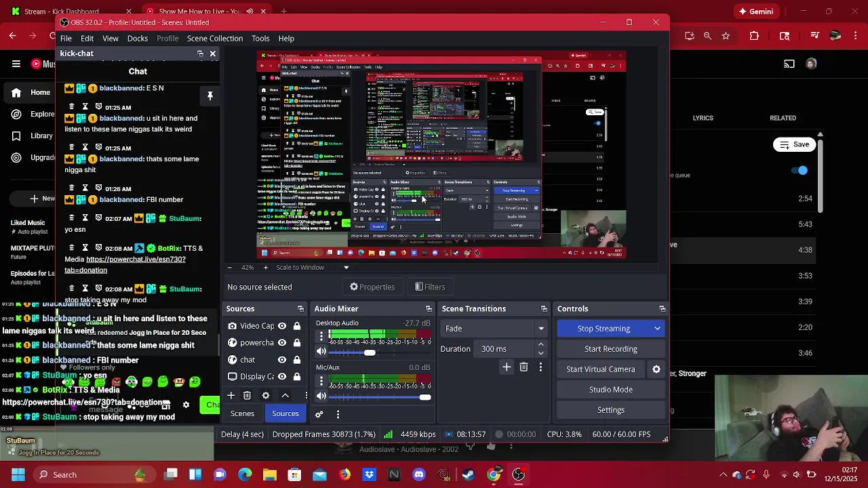Zoom in the preview with the plus icon
868x488 pixels.
[265, 268]
